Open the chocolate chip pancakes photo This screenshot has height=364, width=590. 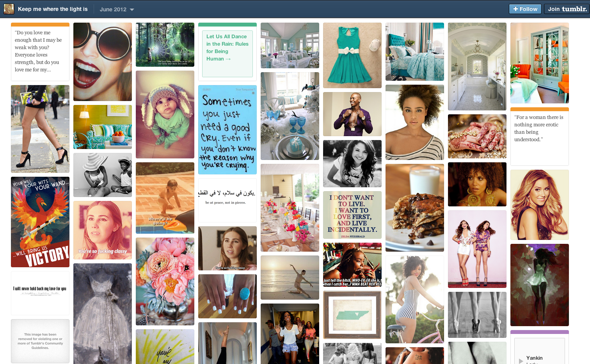[x=414, y=207]
